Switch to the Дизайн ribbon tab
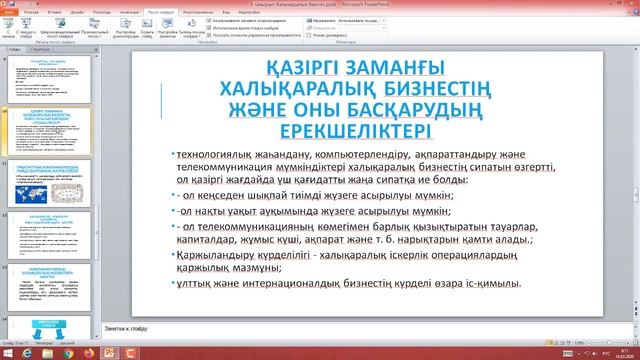The height and width of the screenshot is (360, 640). pyautogui.click(x=77, y=12)
